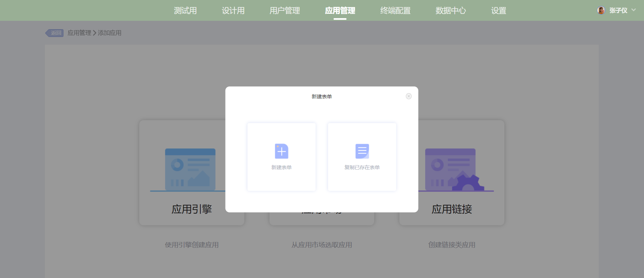Go to the 终端配置 tab

tap(395, 11)
